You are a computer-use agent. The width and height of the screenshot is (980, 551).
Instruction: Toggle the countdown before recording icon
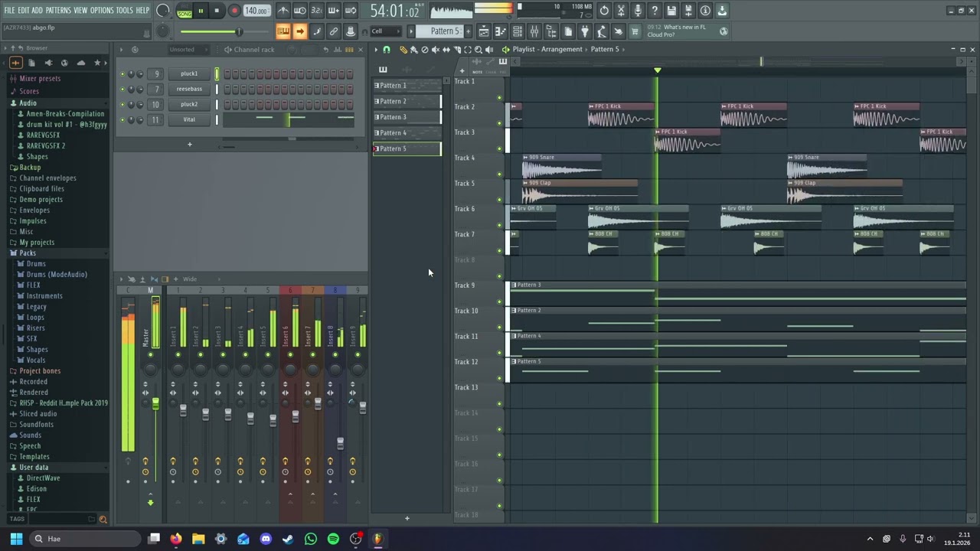(317, 11)
